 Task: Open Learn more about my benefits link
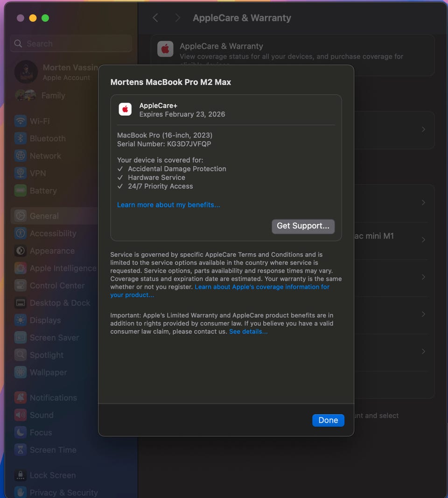pos(168,205)
